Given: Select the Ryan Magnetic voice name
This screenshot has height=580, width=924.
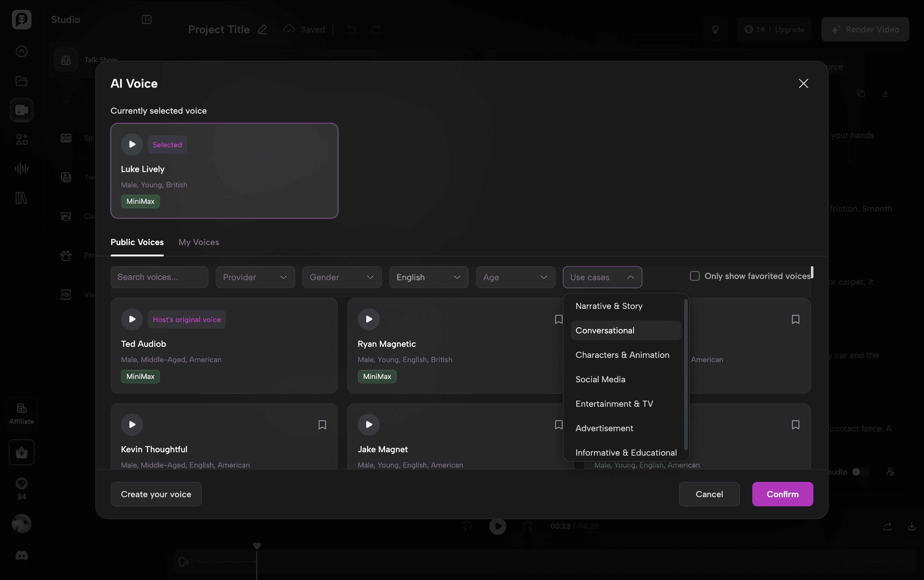Looking at the screenshot, I should pyautogui.click(x=387, y=344).
